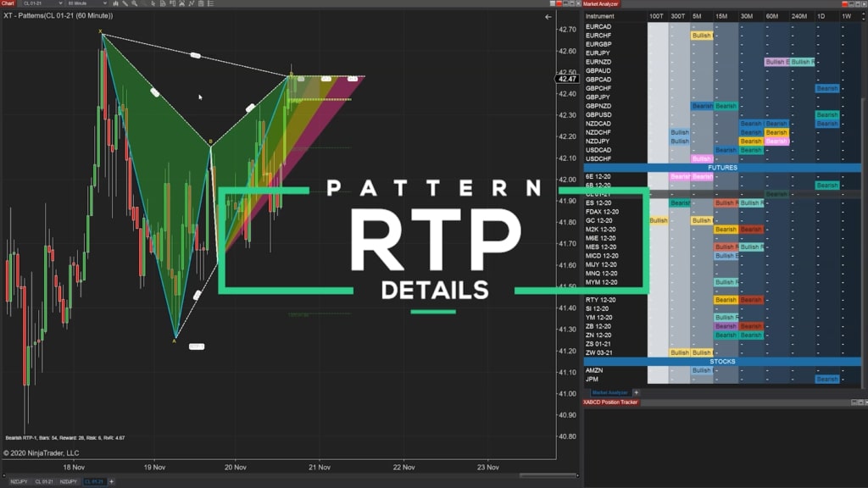
Task: Select the RTY 12-20 instrument row
Action: click(x=722, y=300)
